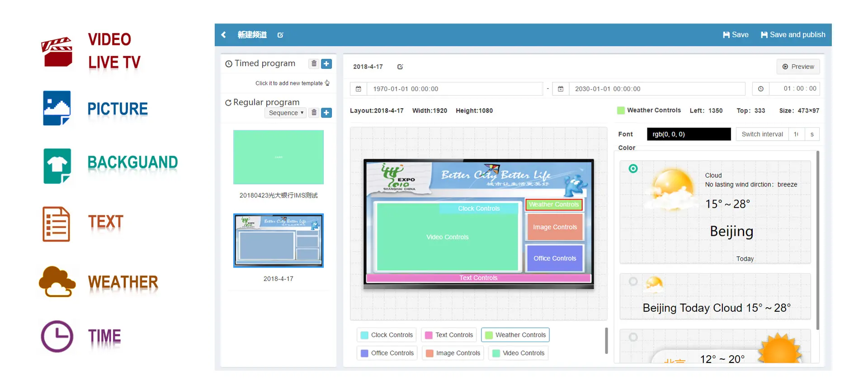Choose the single-line Beijing weather style
This screenshot has width=868, height=391.
633,281
